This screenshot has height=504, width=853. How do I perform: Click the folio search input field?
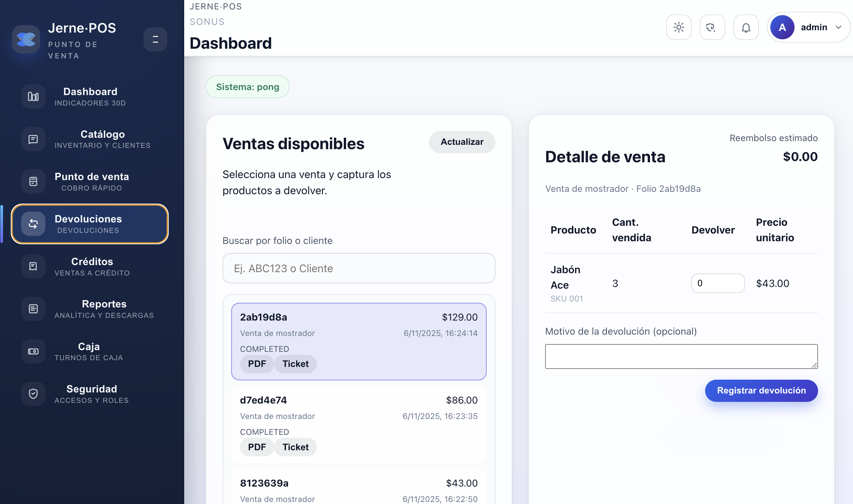[x=358, y=268]
